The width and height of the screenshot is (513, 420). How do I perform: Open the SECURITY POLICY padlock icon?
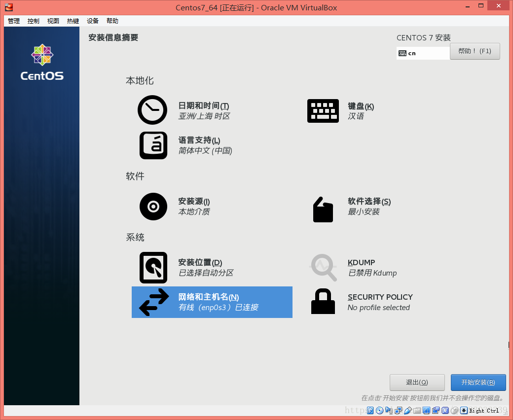(x=323, y=301)
